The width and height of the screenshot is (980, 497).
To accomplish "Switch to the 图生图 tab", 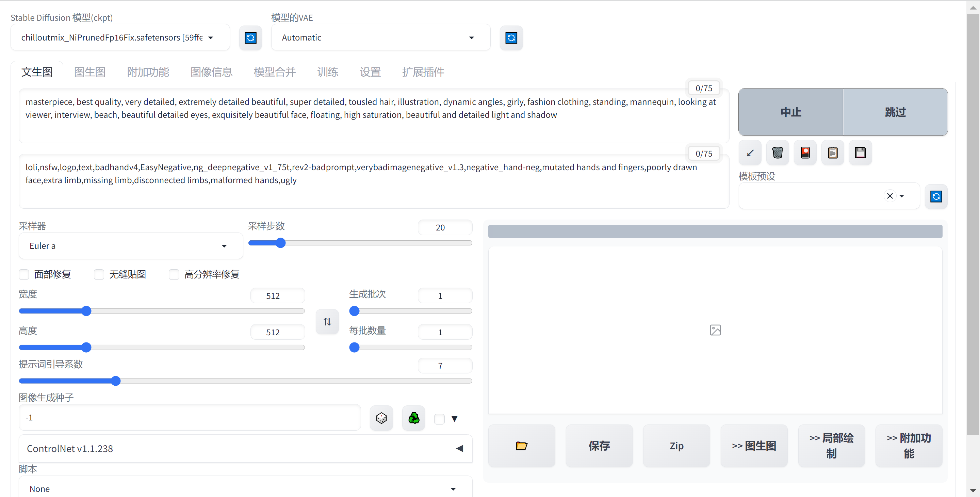I will (x=90, y=72).
